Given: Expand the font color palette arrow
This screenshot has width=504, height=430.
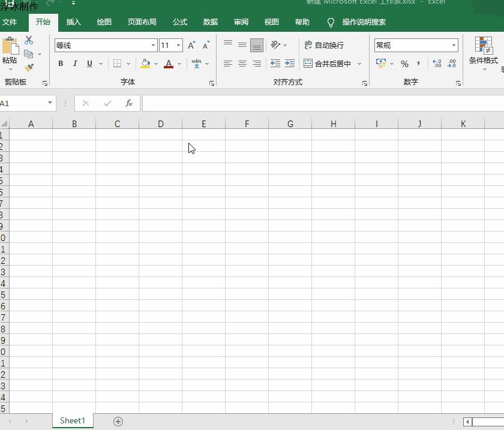Looking at the screenshot, I should tap(179, 64).
